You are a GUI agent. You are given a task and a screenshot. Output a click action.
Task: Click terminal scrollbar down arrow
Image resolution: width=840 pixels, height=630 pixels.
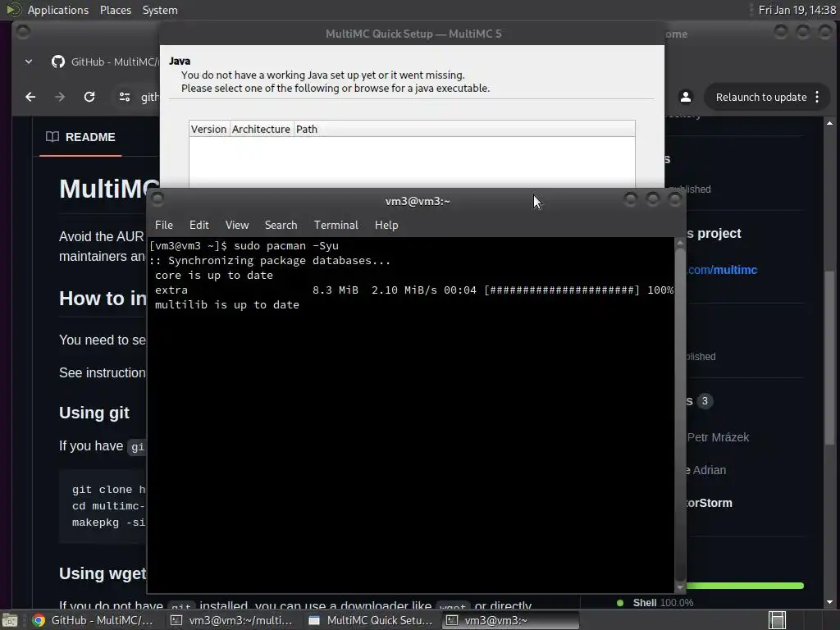680,587
